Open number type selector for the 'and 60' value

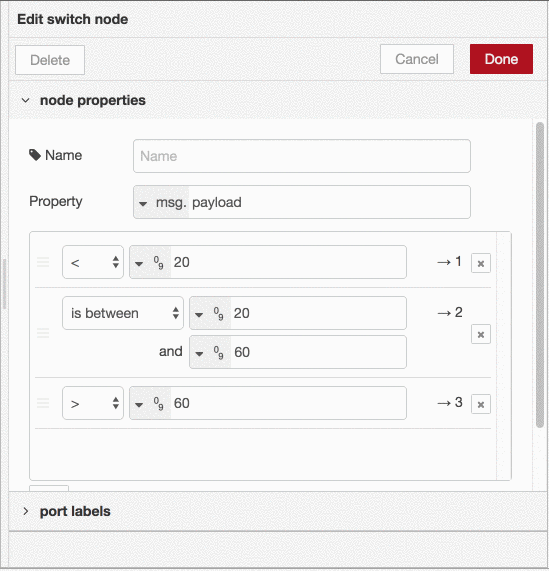pos(210,352)
